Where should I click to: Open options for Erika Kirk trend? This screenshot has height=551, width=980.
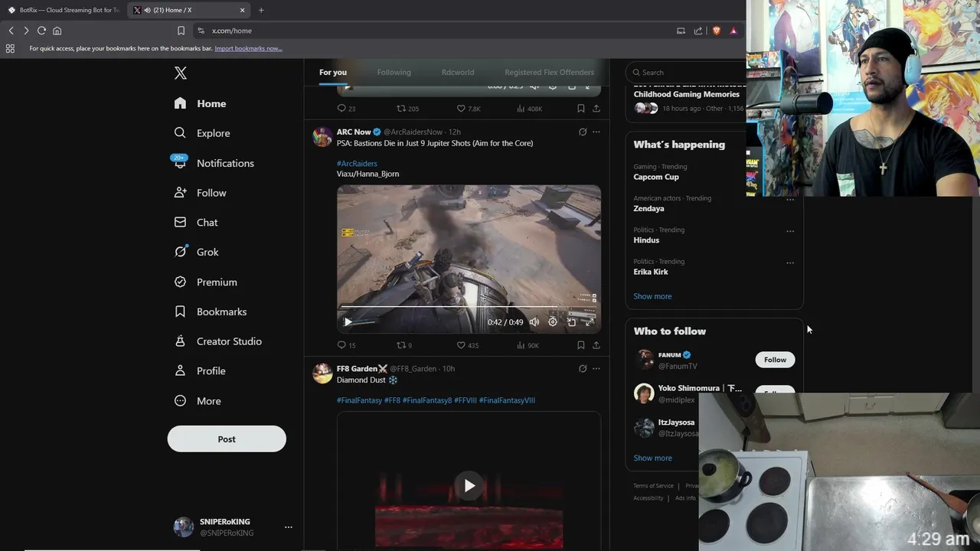(790, 262)
